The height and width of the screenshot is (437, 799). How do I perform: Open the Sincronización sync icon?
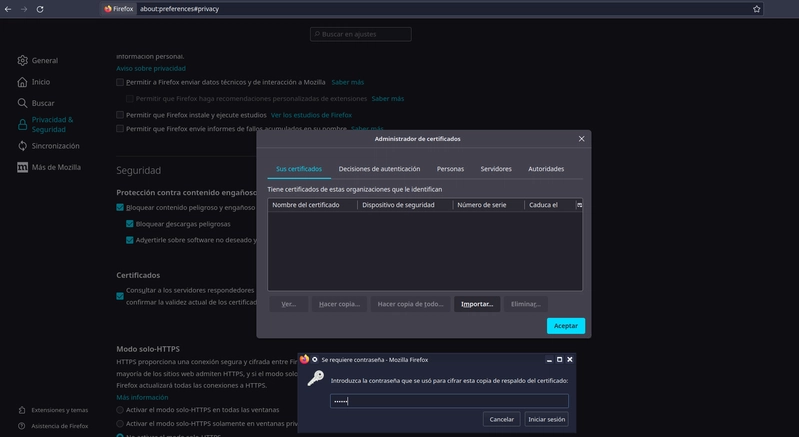click(22, 146)
